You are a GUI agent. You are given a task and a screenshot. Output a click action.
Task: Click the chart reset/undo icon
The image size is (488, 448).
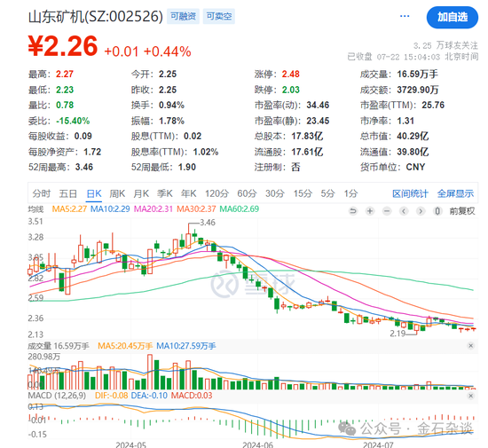pos(353,211)
